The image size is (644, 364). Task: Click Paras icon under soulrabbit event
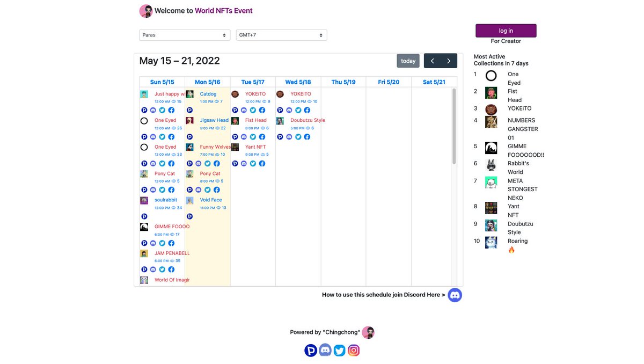[144, 216]
